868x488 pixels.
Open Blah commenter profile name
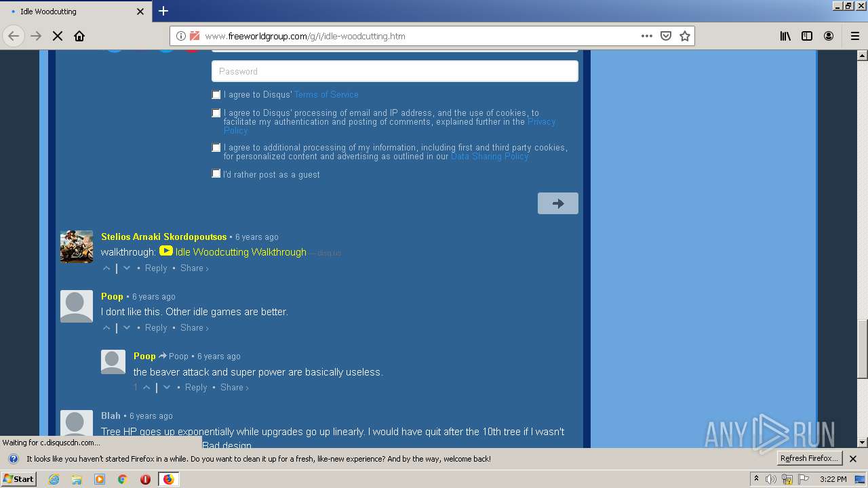click(x=111, y=415)
